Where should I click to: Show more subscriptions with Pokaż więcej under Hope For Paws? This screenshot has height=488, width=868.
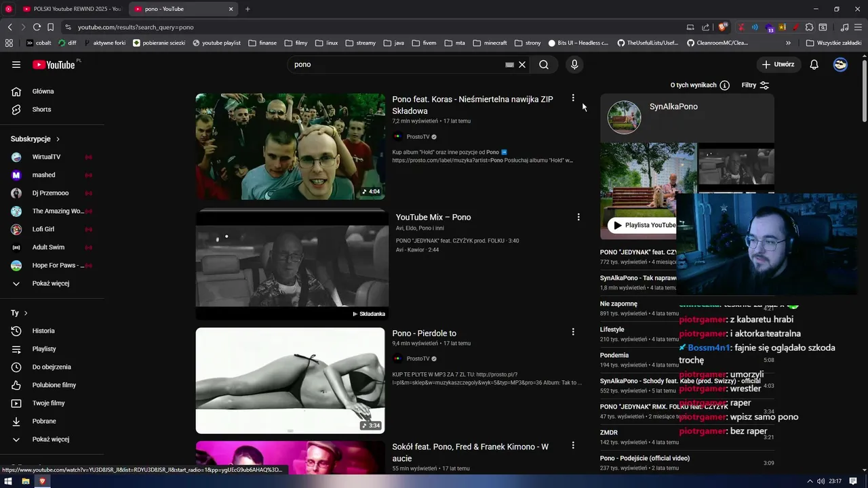pos(51,283)
